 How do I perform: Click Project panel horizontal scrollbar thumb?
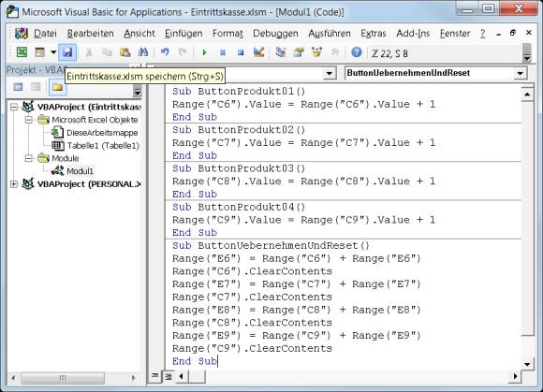63,377
